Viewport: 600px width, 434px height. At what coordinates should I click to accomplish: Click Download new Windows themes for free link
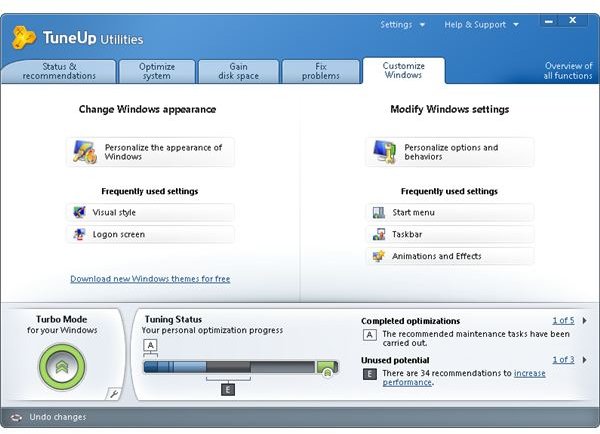point(150,279)
